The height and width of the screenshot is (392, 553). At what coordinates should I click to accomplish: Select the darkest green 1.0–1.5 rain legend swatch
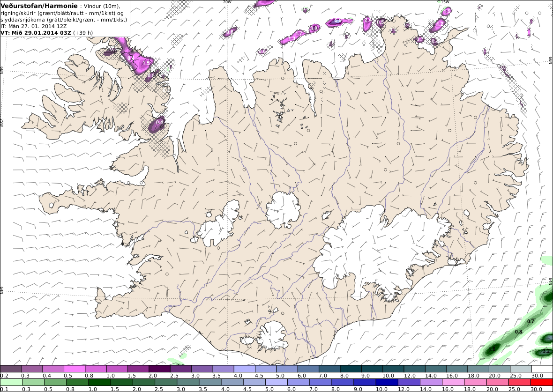coord(99,382)
